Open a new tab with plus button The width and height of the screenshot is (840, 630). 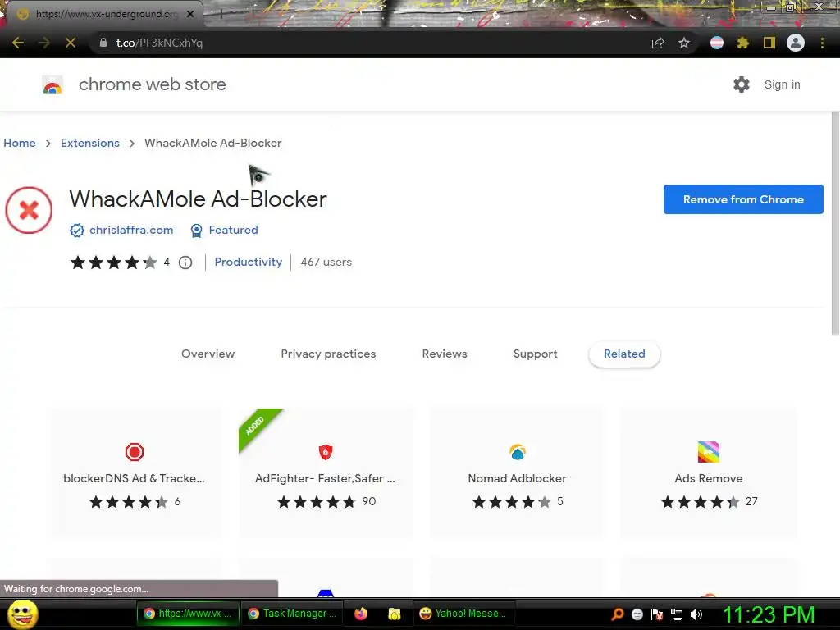[x=221, y=14]
